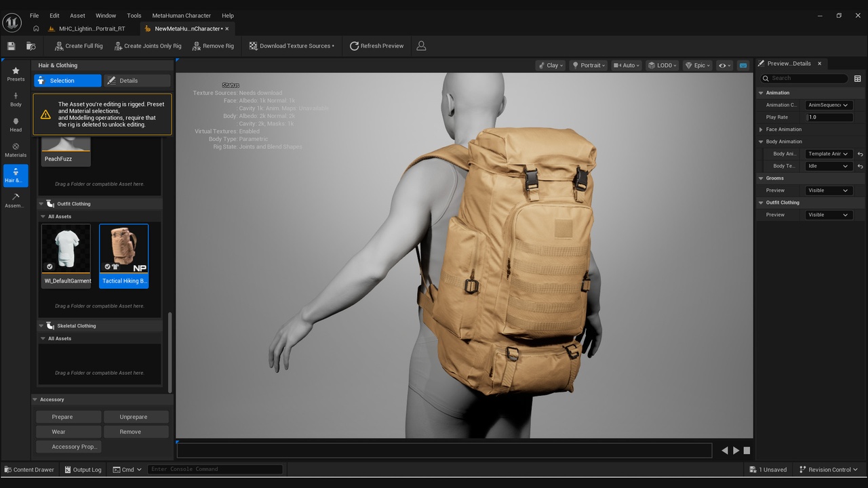The width and height of the screenshot is (868, 488).
Task: Open the Revision Control menu
Action: (x=829, y=470)
